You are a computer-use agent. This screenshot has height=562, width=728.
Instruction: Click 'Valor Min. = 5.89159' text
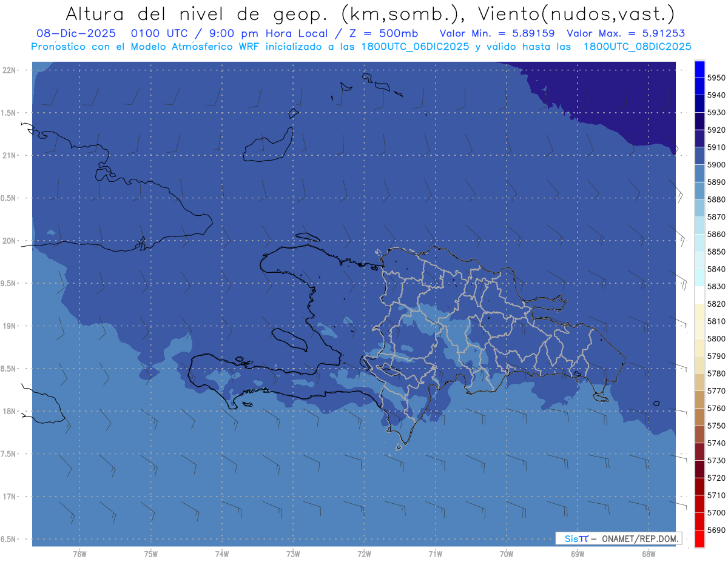pyautogui.click(x=497, y=33)
